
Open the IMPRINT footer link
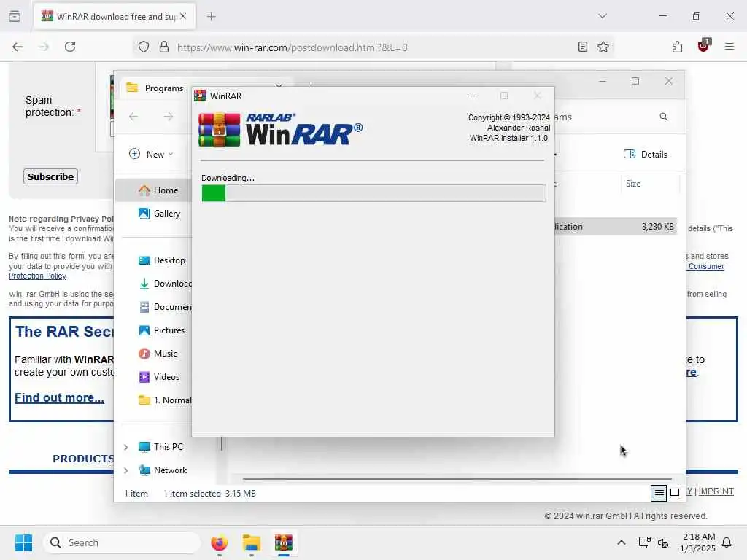coord(716,491)
